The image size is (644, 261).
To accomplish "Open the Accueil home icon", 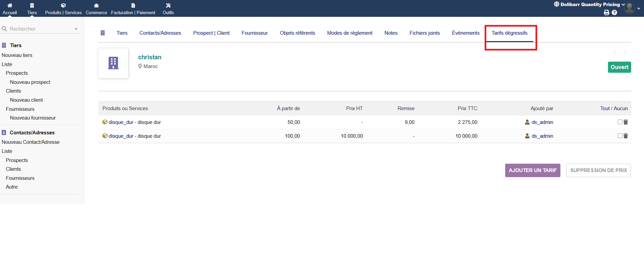I will (10, 5).
